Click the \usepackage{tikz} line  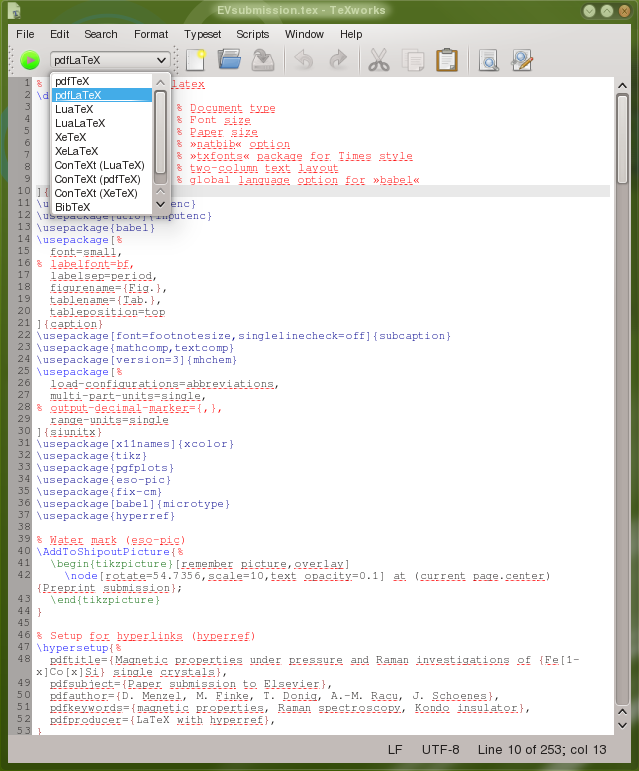pyautogui.click(x=92, y=456)
